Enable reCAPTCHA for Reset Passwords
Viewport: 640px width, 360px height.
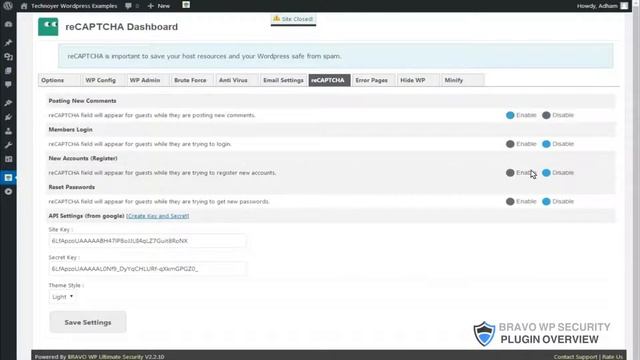point(510,202)
